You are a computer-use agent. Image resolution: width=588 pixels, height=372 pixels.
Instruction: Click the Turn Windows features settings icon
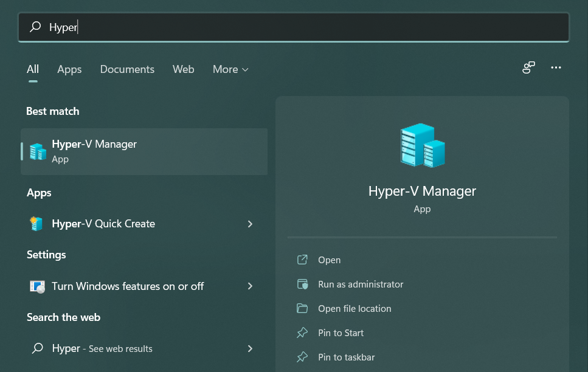pos(36,286)
